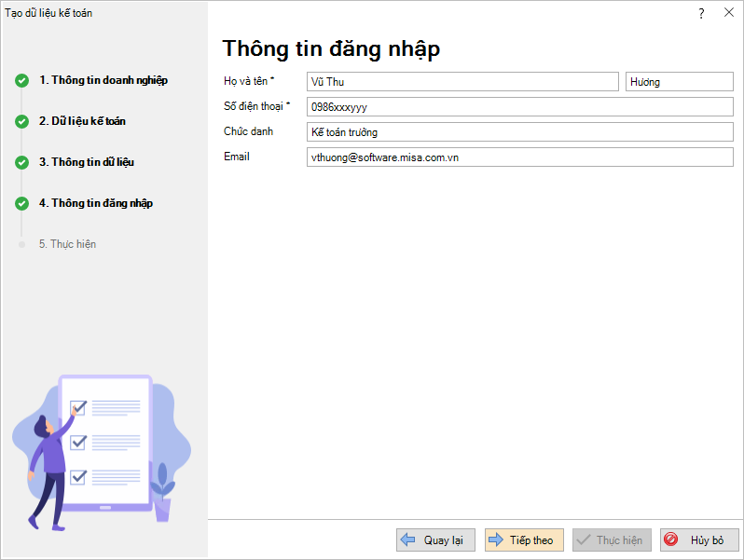Viewport: 744px width, 560px height.
Task: Select the step label '2. Dữ liệu kế toán'
Action: (x=82, y=121)
